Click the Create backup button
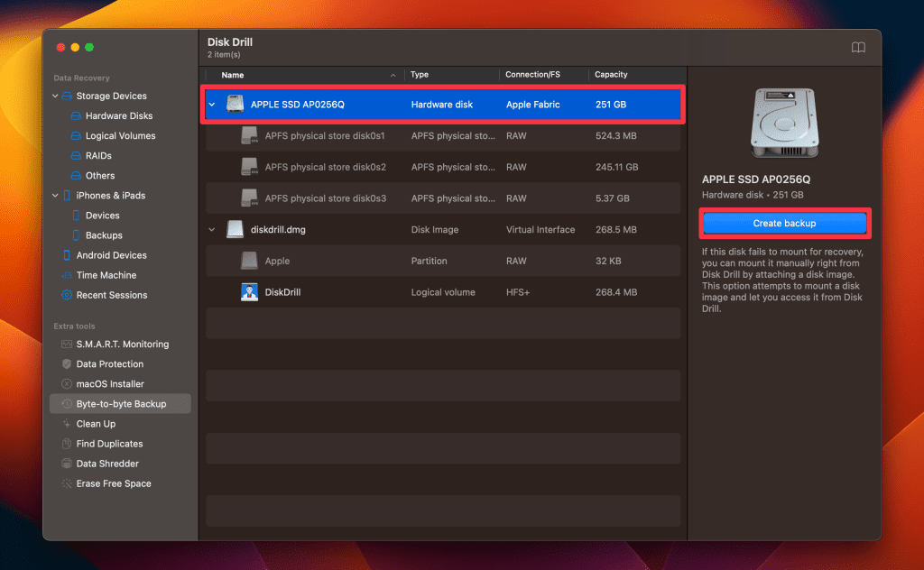 (784, 223)
